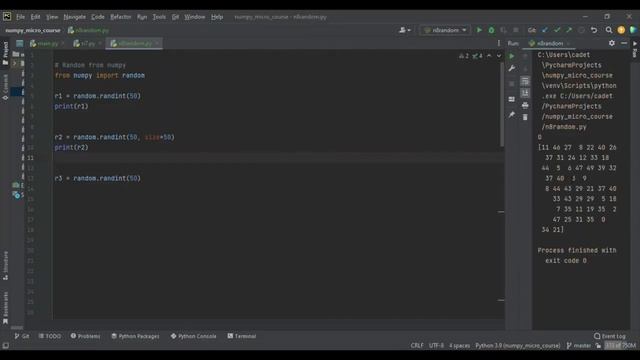
Task: Click the numpy_micro_course breadcrumb
Action: [33, 30]
